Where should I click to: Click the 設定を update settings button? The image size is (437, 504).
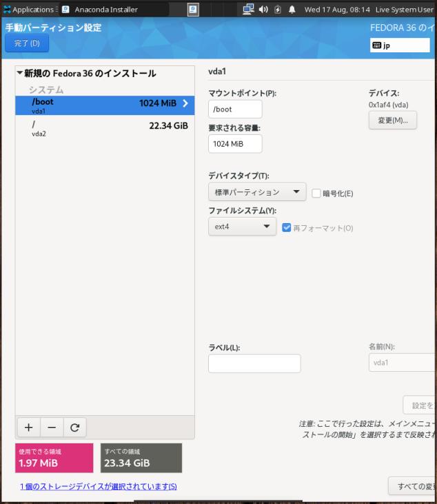(420, 405)
